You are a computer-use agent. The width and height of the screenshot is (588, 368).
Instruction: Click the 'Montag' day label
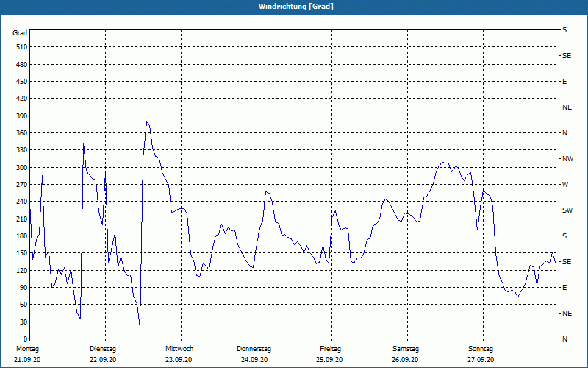coord(27,349)
